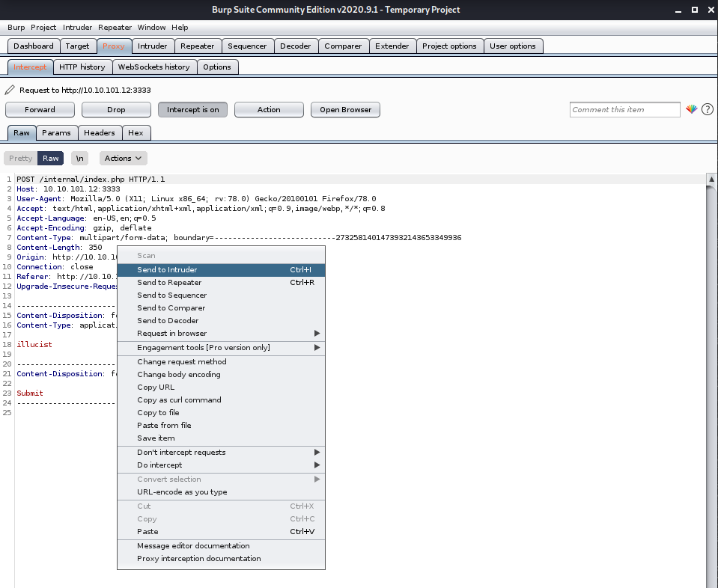Open the highlight color picker icon
This screenshot has width=718, height=588.
pyautogui.click(x=692, y=109)
